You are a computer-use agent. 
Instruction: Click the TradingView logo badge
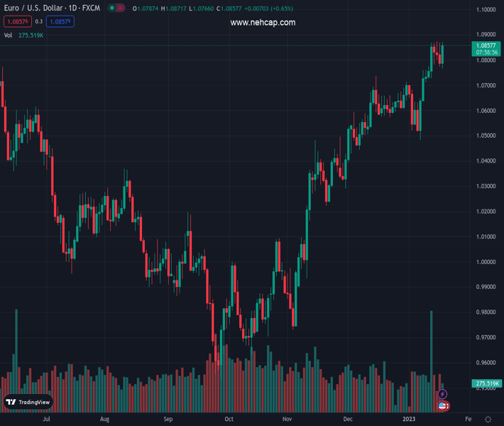click(29, 402)
